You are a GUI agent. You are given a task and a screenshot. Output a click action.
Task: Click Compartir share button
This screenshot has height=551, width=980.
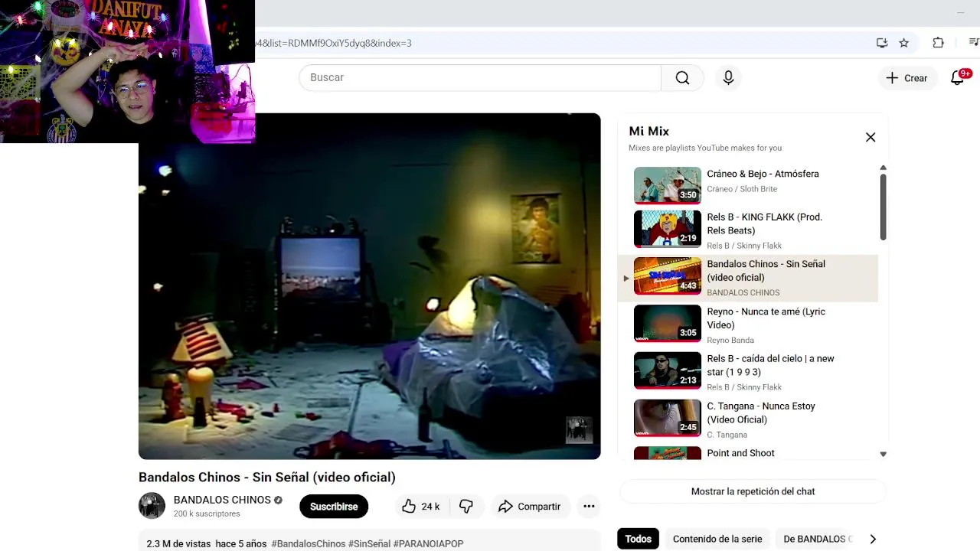(529, 507)
